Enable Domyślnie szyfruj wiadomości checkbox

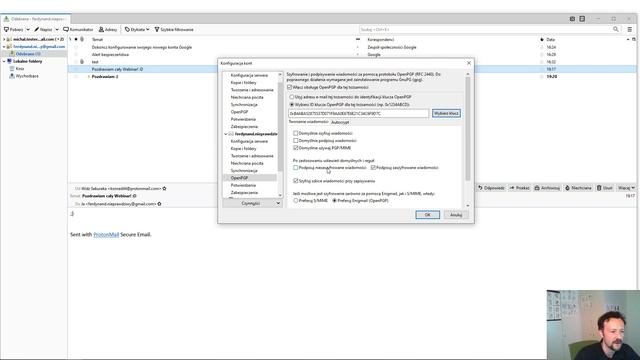(296, 133)
